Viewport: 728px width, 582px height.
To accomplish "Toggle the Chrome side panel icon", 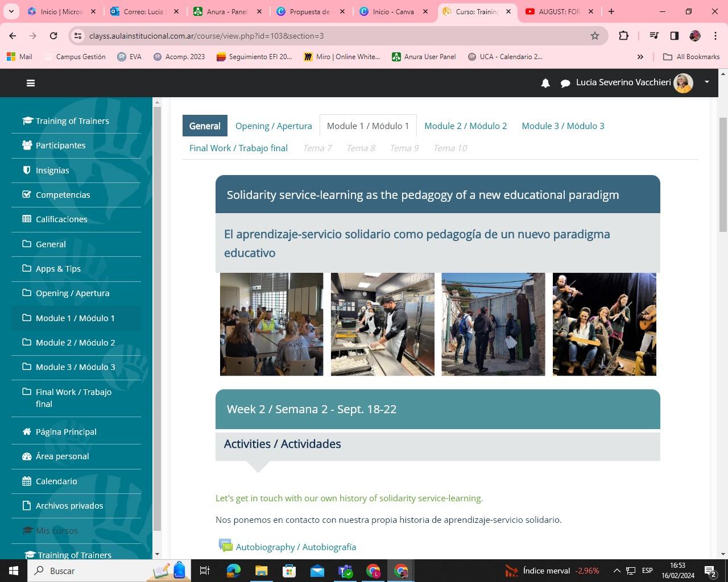I will pyautogui.click(x=675, y=36).
